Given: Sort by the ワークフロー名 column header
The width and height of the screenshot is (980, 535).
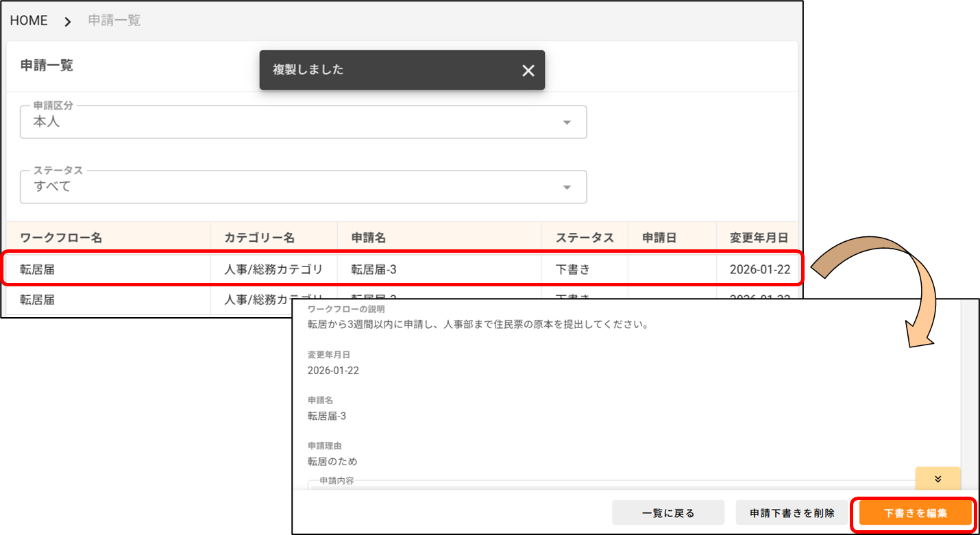Looking at the screenshot, I should pos(61,238).
